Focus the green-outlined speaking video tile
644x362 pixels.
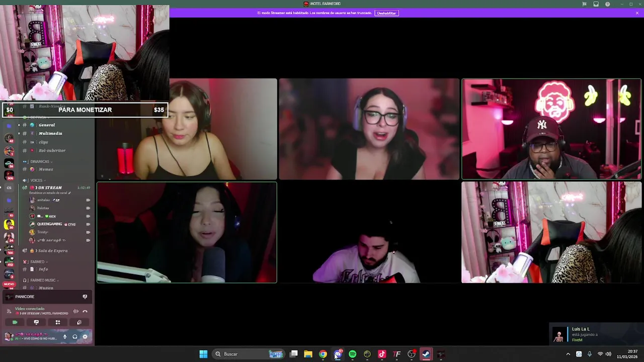coord(187,232)
